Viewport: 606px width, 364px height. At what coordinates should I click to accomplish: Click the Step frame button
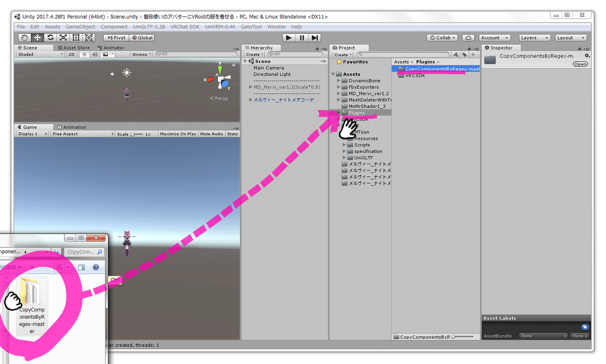(x=315, y=37)
